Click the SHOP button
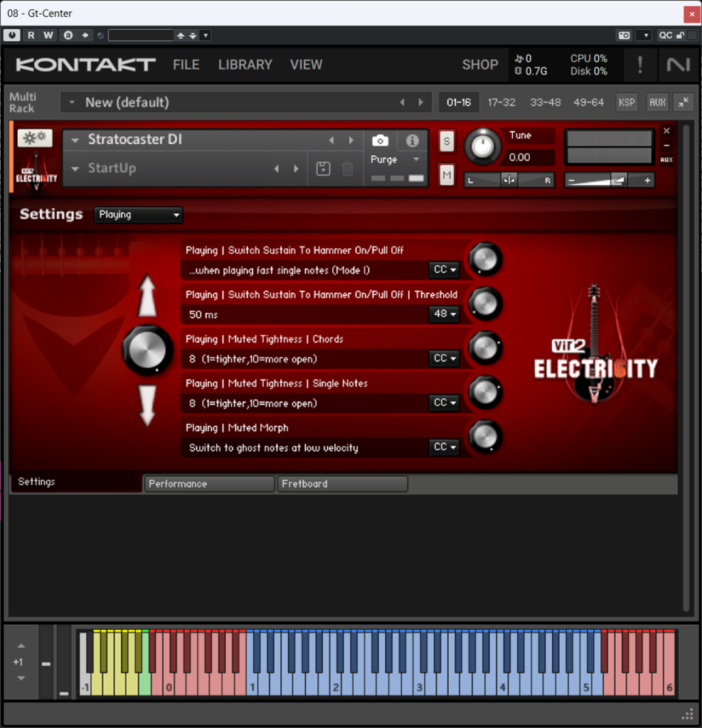 (480, 65)
